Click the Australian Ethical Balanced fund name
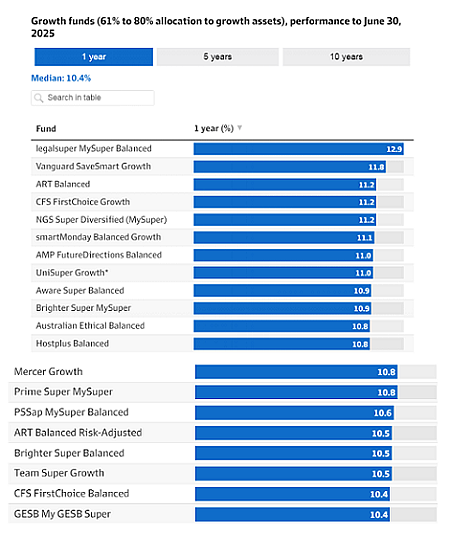 click(x=90, y=326)
